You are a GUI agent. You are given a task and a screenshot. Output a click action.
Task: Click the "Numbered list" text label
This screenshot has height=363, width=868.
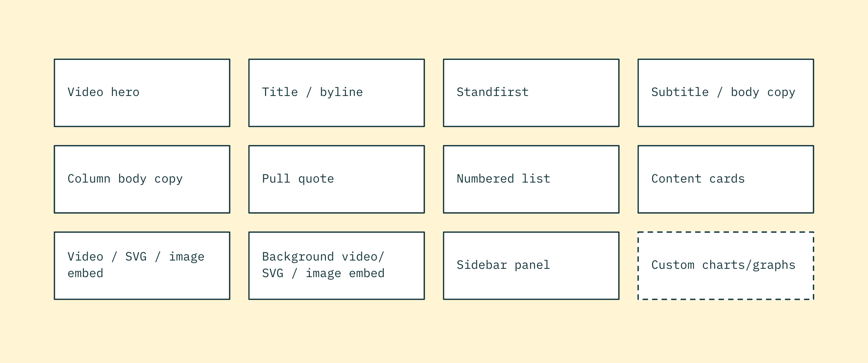[x=503, y=179]
